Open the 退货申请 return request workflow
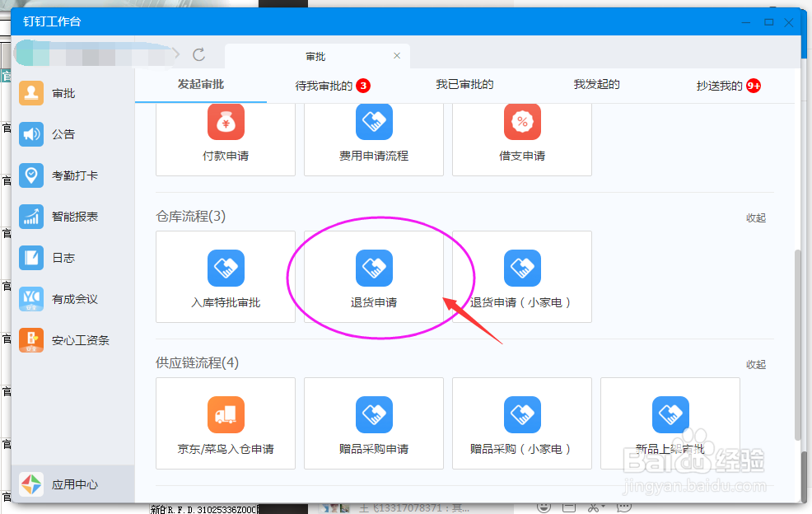Screen dimensions: 812x514 click(374, 278)
